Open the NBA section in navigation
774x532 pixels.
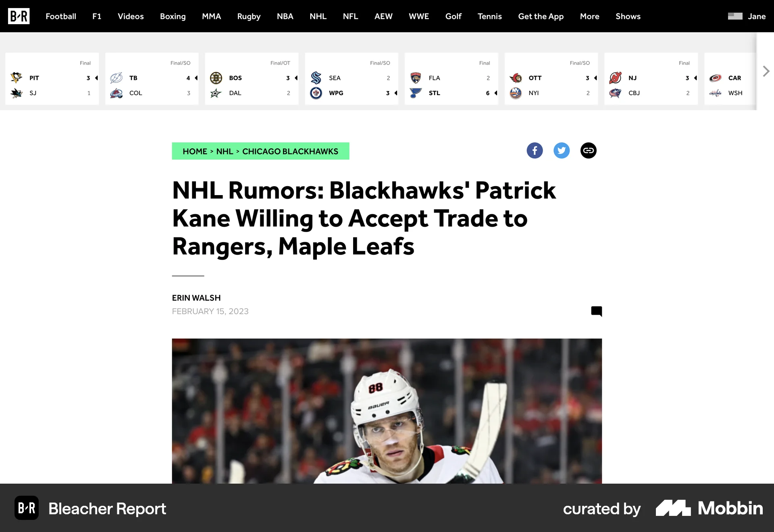(285, 16)
